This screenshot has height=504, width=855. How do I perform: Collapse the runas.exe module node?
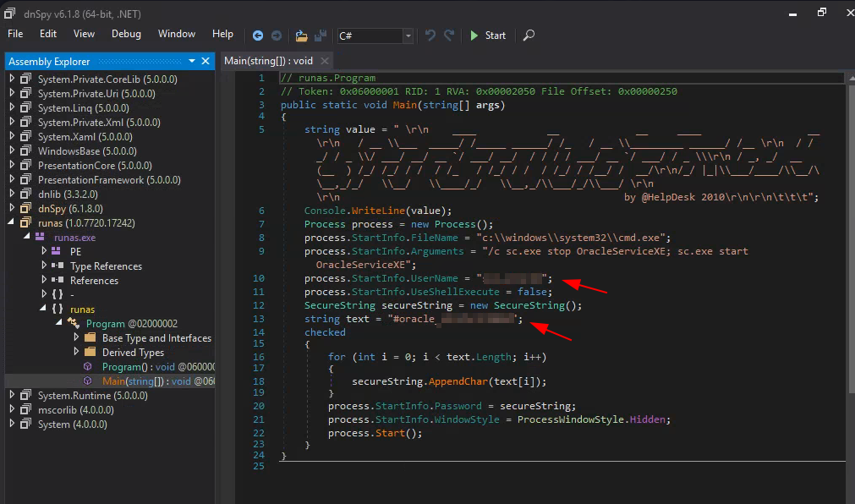pyautogui.click(x=27, y=236)
